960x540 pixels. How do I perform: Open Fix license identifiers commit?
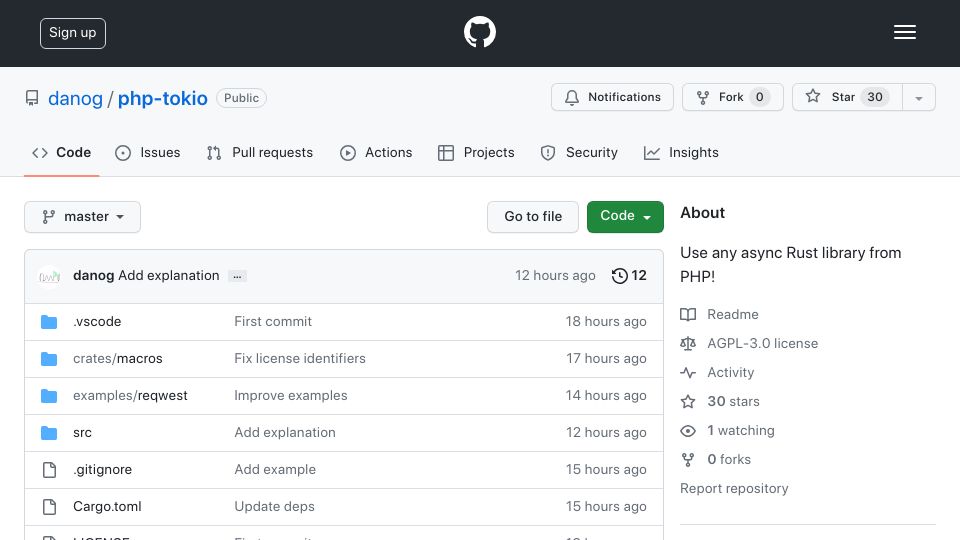tap(300, 358)
